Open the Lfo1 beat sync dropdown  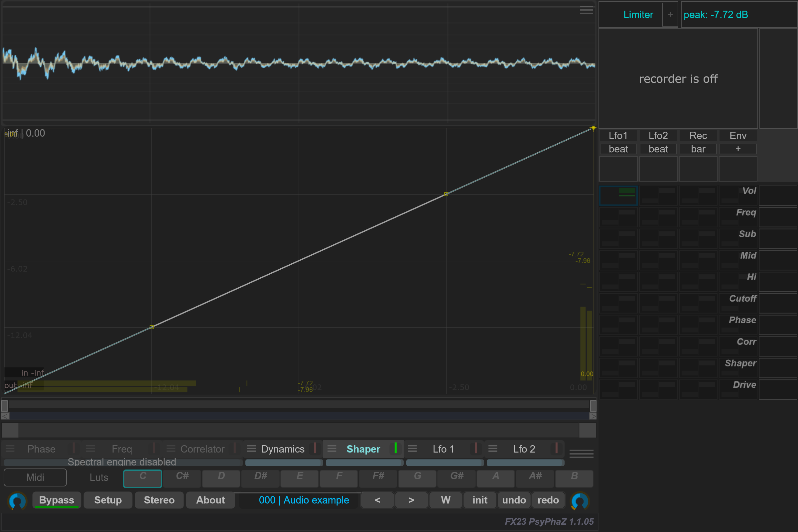coord(618,149)
